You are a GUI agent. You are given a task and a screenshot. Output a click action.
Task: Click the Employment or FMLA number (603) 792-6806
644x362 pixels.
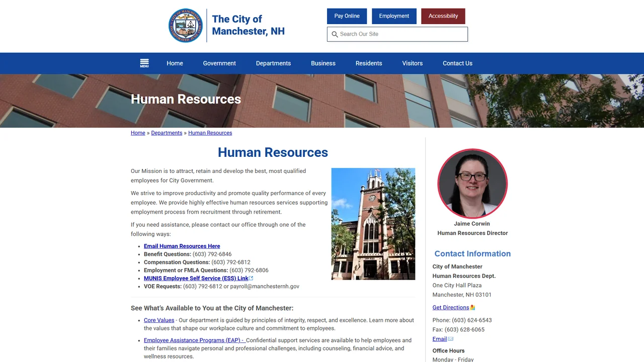pyautogui.click(x=249, y=270)
